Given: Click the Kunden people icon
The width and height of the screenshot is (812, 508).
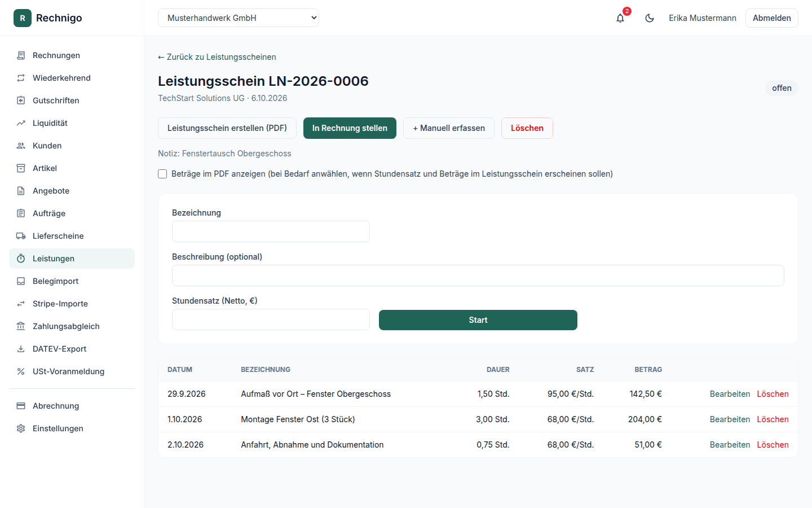Looking at the screenshot, I should click(21, 146).
